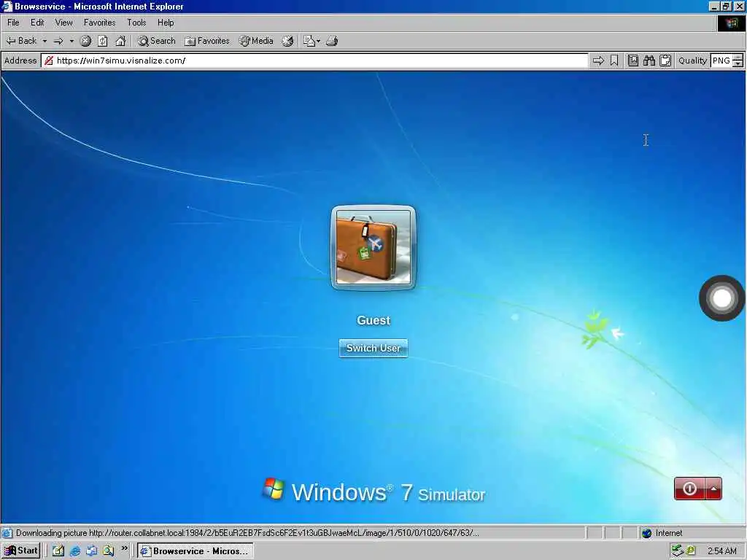Expand the quick launch overflow chevron
This screenshot has width=747, height=560.
click(124, 548)
